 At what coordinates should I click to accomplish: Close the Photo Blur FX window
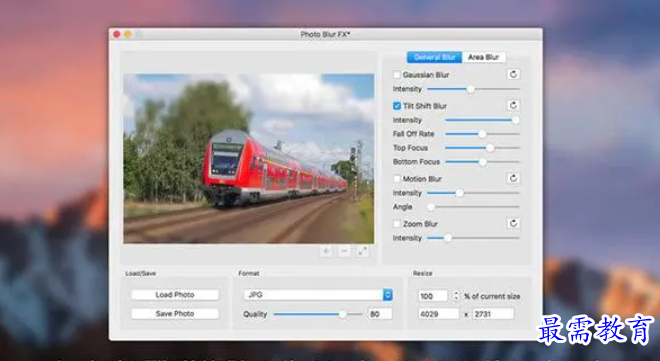(117, 34)
